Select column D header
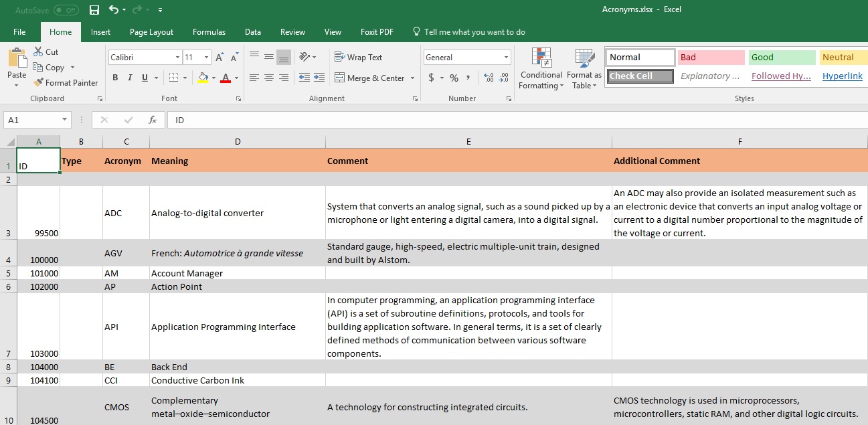The image size is (868, 425). (x=238, y=142)
